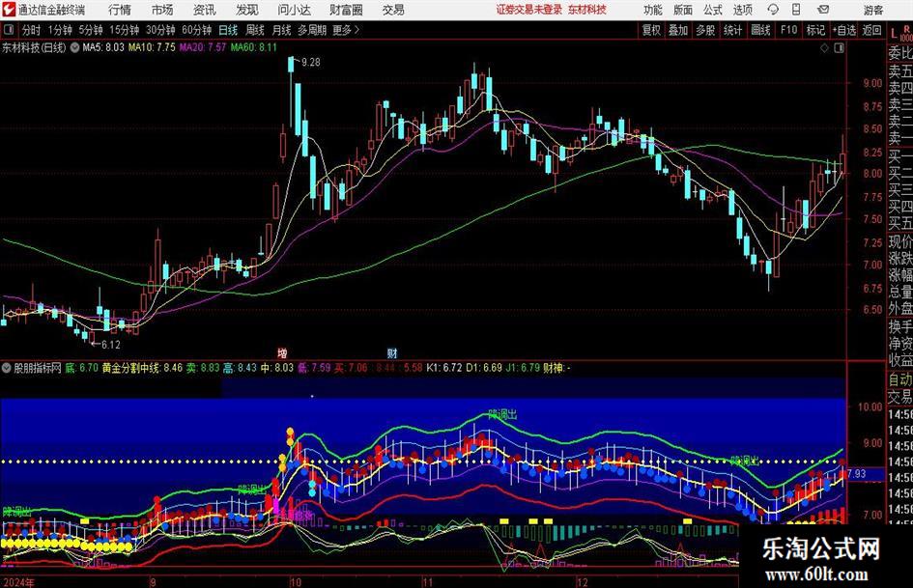This screenshot has width=913, height=588.
Task: Click the 复权 toolbar button
Action: click(x=651, y=30)
